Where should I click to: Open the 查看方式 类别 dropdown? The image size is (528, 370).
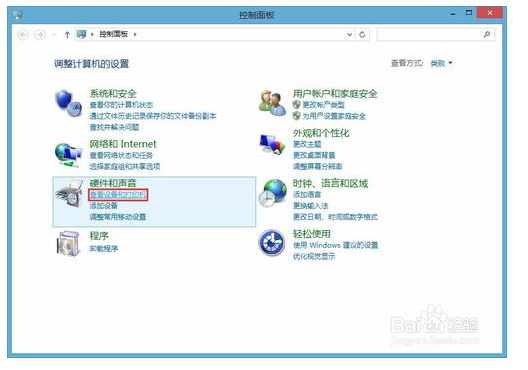pyautogui.click(x=441, y=63)
